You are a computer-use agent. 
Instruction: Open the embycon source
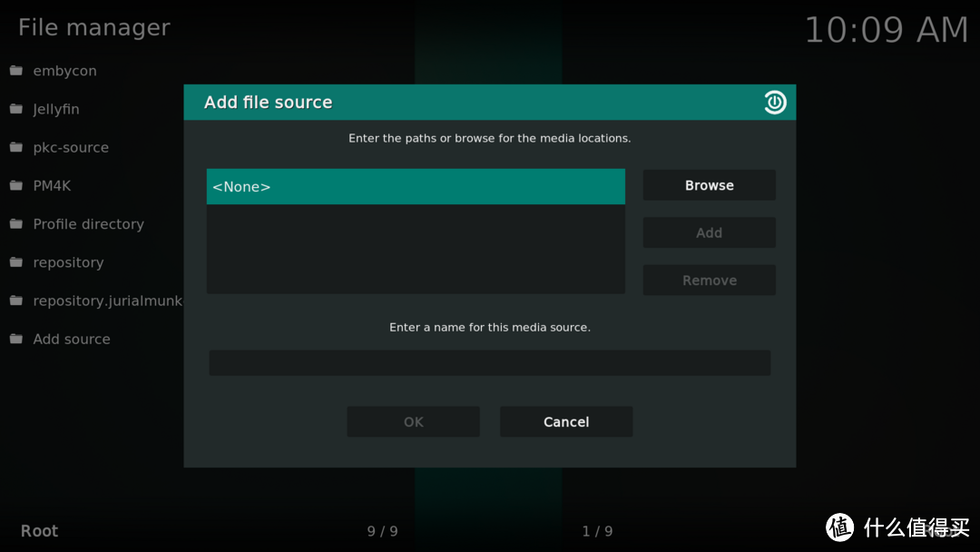(64, 71)
